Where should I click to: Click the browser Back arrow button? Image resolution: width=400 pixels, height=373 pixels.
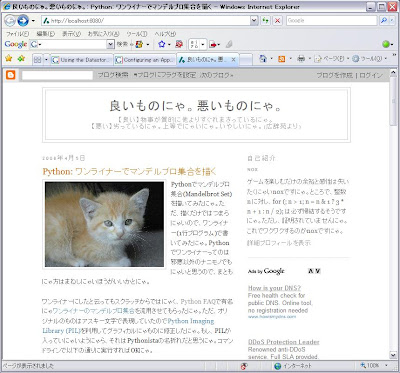pos(10,21)
